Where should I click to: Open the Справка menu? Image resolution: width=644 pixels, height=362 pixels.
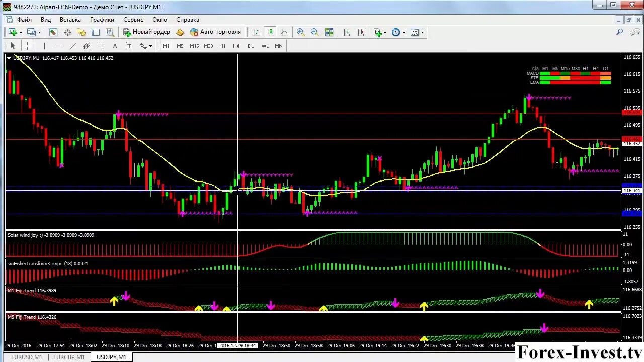click(188, 20)
